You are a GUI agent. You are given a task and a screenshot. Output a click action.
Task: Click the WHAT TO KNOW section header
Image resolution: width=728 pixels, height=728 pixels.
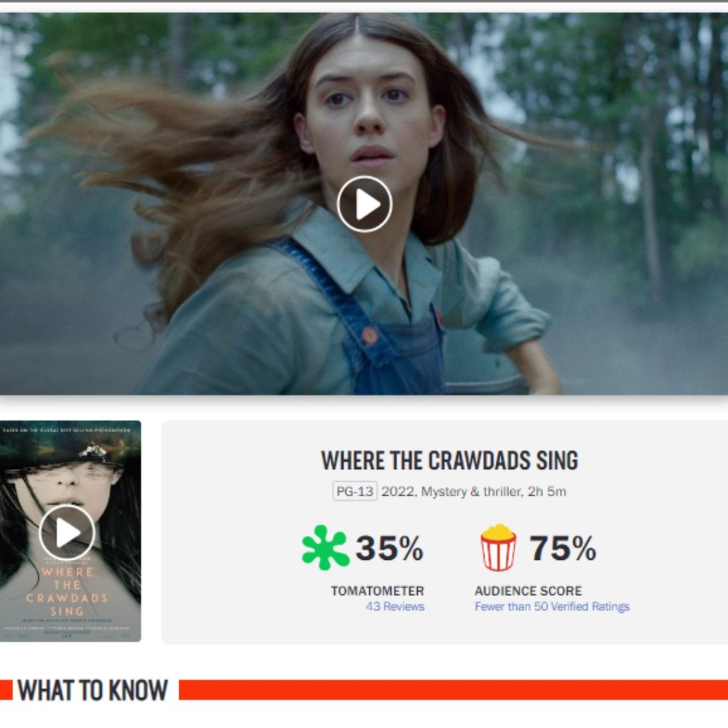tap(92, 690)
